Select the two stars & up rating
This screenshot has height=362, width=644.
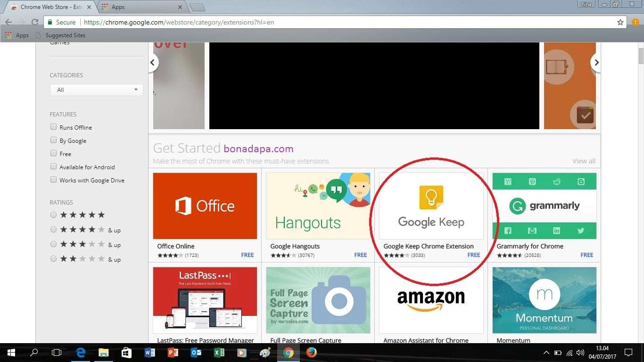53,259
